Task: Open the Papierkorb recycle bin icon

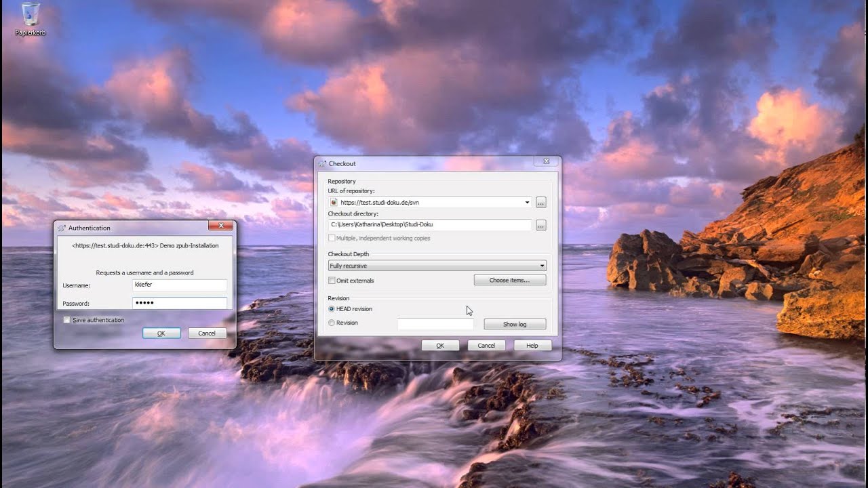Action: point(30,19)
